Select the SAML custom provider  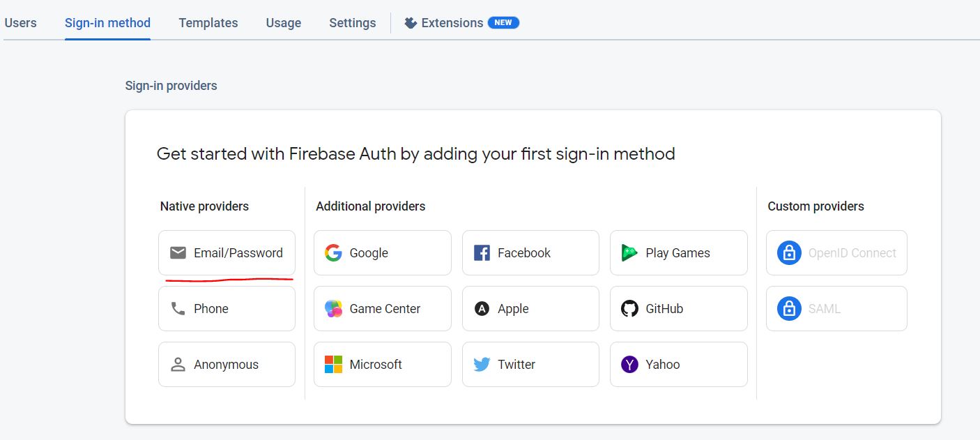pos(836,308)
